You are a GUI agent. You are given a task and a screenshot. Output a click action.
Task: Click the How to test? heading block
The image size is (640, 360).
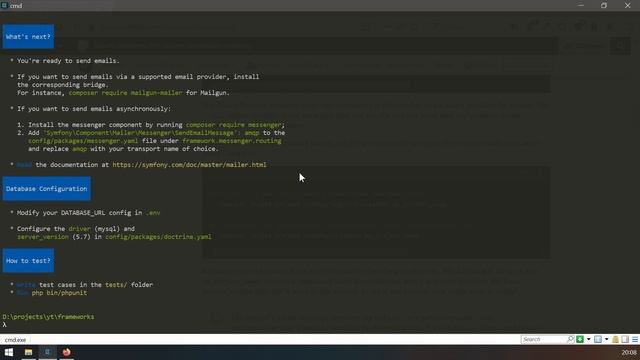[x=28, y=260]
